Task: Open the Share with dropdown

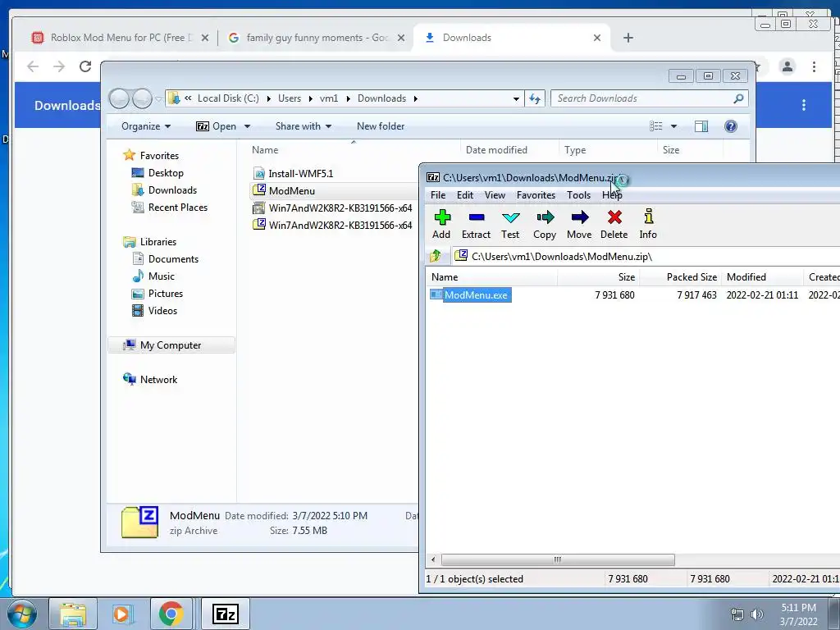Action: click(x=304, y=126)
